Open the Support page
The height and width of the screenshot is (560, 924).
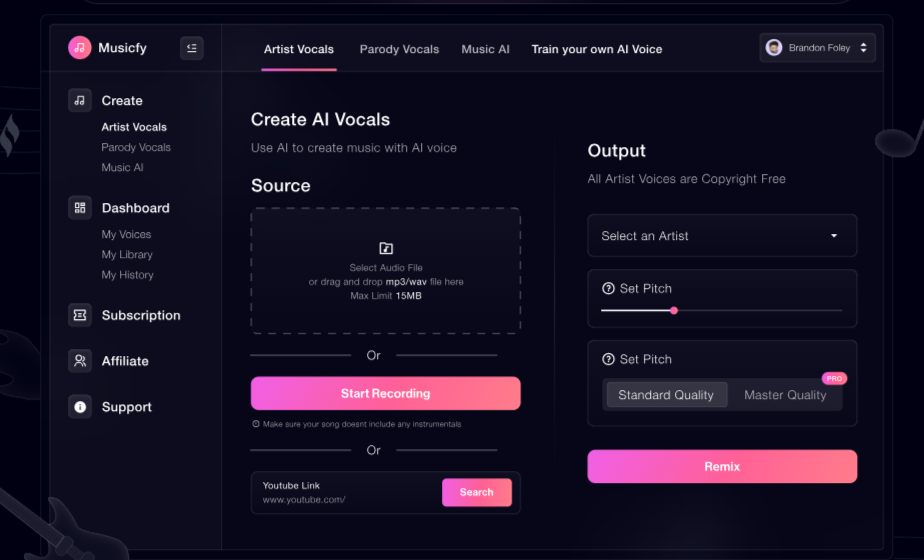(127, 407)
